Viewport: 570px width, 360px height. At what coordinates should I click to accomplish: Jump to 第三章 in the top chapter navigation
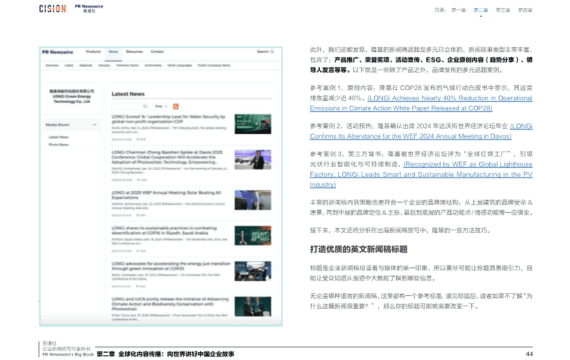pyautogui.click(x=503, y=10)
